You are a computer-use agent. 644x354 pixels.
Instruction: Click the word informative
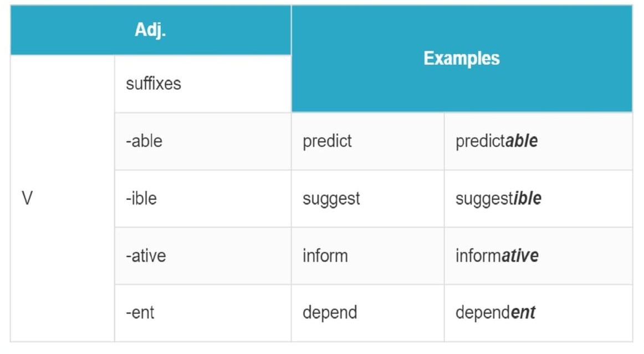497,256
